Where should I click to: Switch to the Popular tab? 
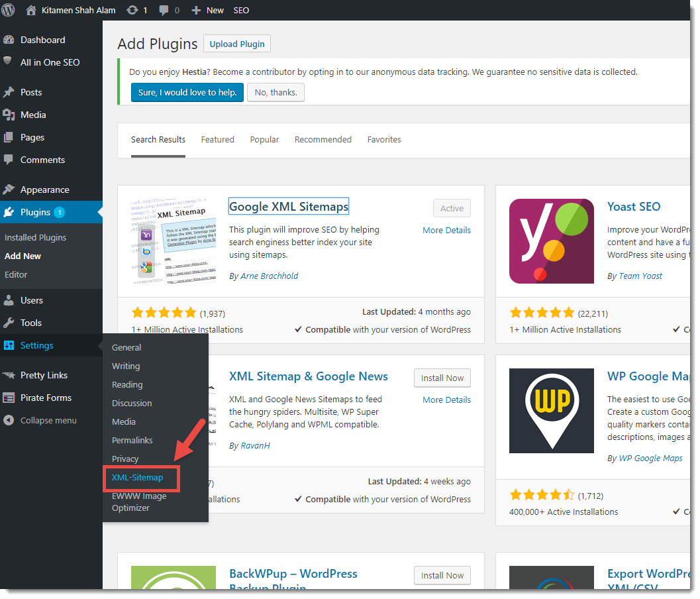click(264, 139)
